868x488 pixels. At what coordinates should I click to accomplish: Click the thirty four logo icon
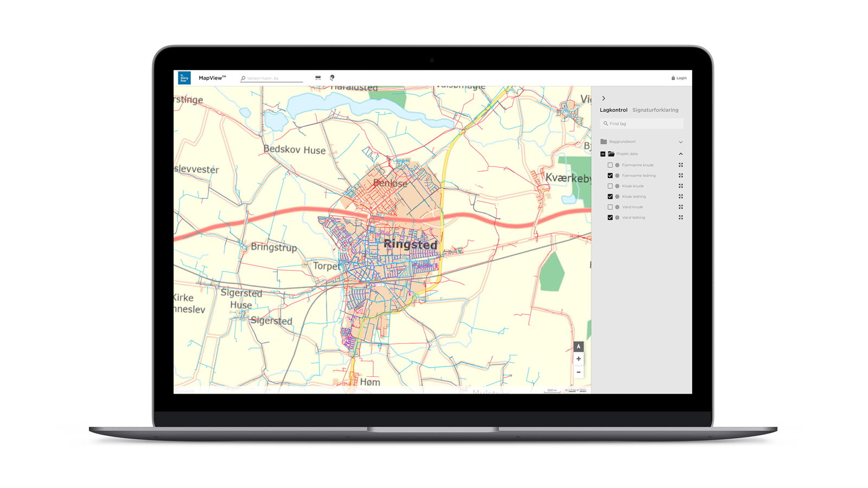(x=184, y=78)
